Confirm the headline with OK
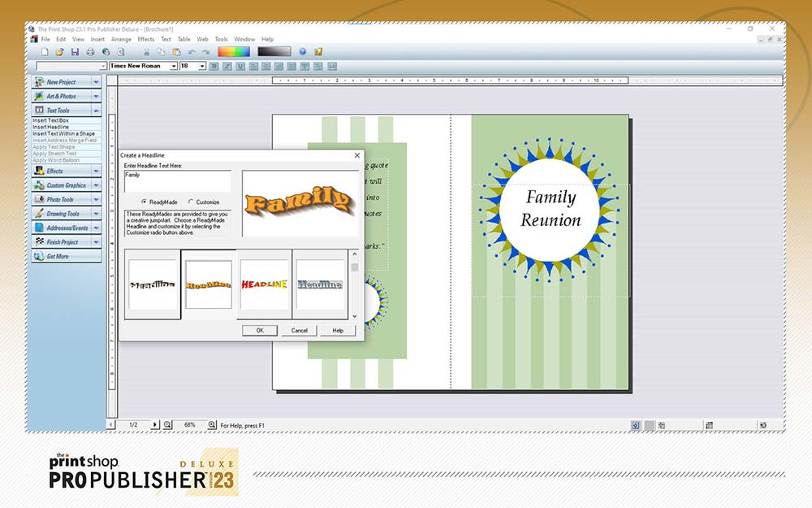The image size is (812, 508). 260,330
